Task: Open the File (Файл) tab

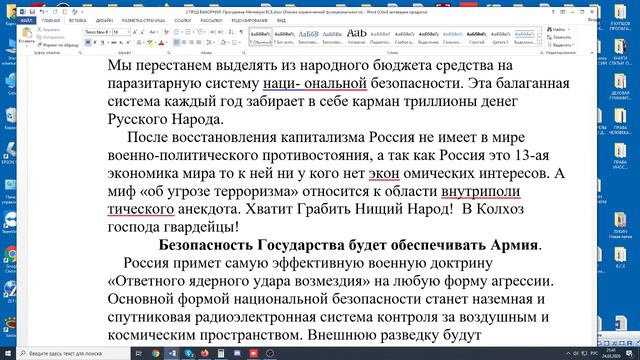Action: (x=27, y=20)
